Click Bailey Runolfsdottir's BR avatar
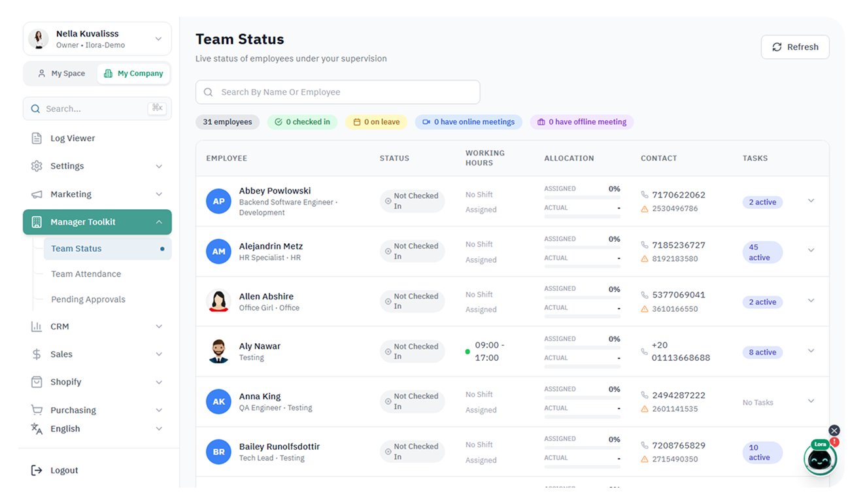 [x=218, y=452]
